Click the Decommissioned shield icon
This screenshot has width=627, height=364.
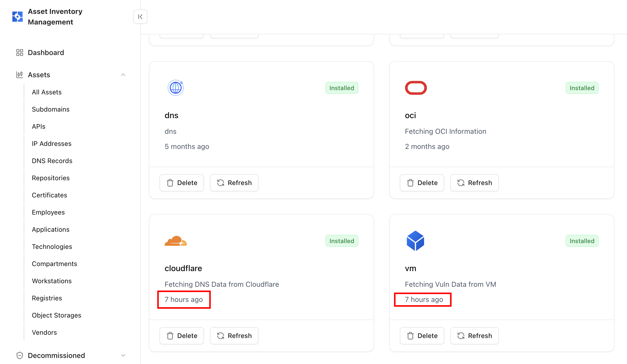(x=19, y=355)
